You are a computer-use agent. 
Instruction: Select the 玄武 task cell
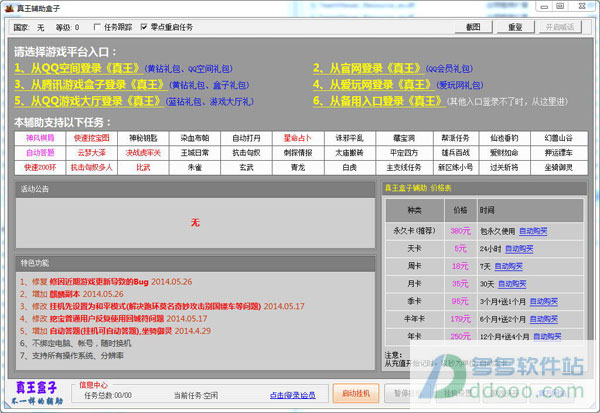tap(246, 168)
